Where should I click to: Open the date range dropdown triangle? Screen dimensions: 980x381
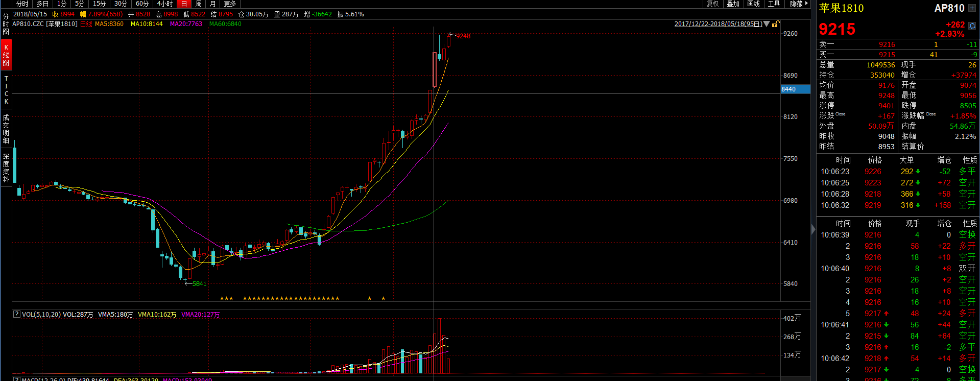[767, 24]
